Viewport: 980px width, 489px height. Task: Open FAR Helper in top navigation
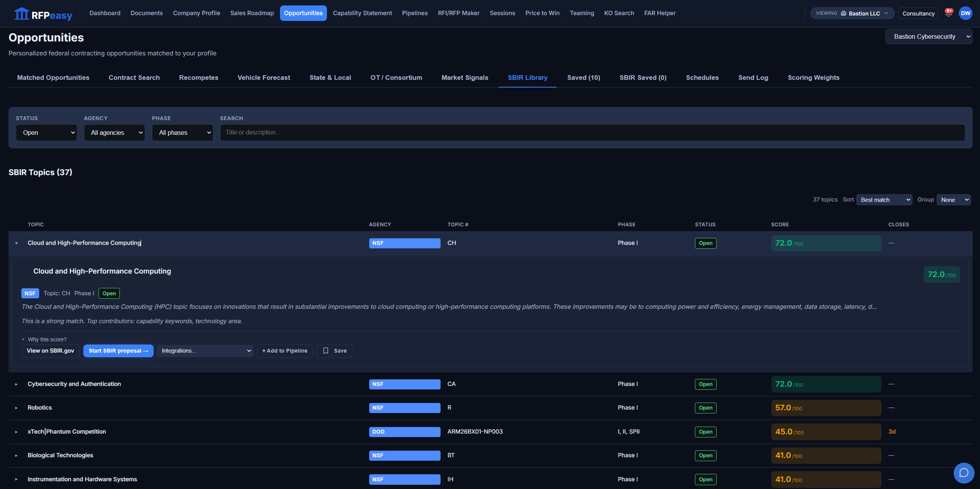point(660,13)
